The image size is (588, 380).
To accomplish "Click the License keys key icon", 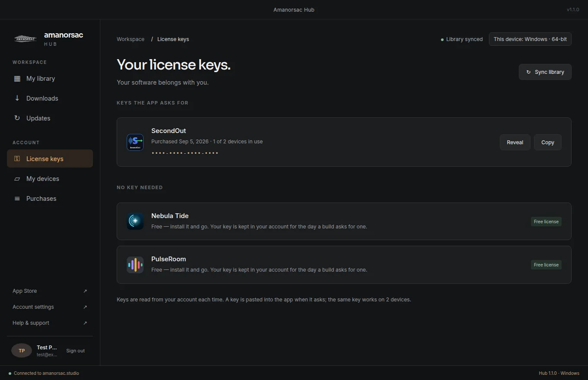I will (17, 158).
